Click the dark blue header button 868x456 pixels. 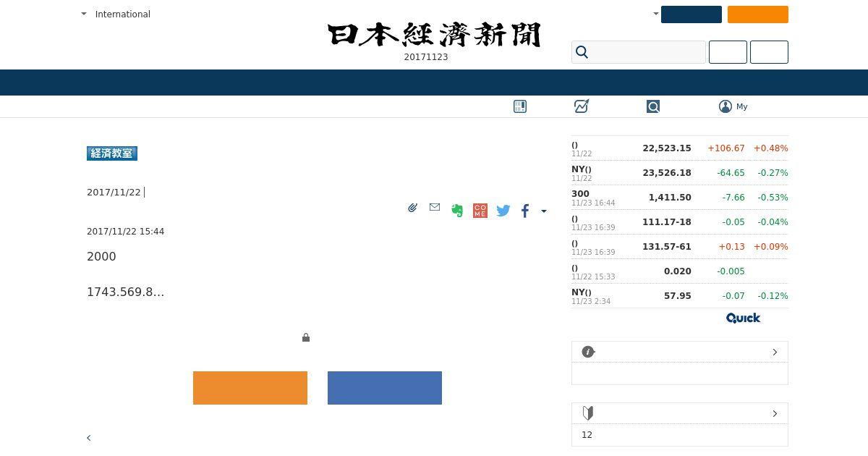pos(692,14)
